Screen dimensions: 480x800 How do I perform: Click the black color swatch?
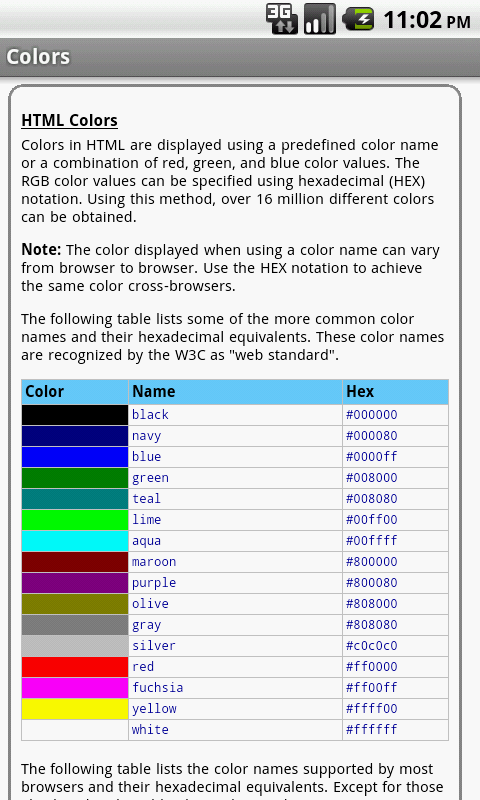(74, 415)
